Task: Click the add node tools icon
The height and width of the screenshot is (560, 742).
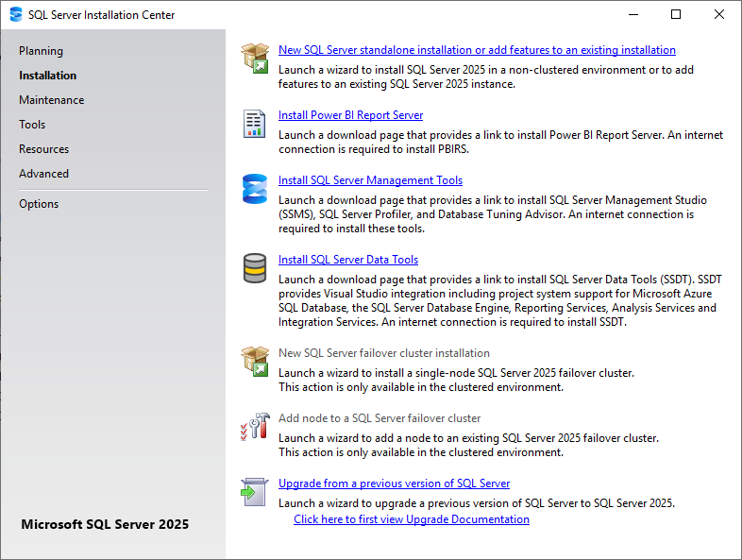Action: [x=255, y=426]
